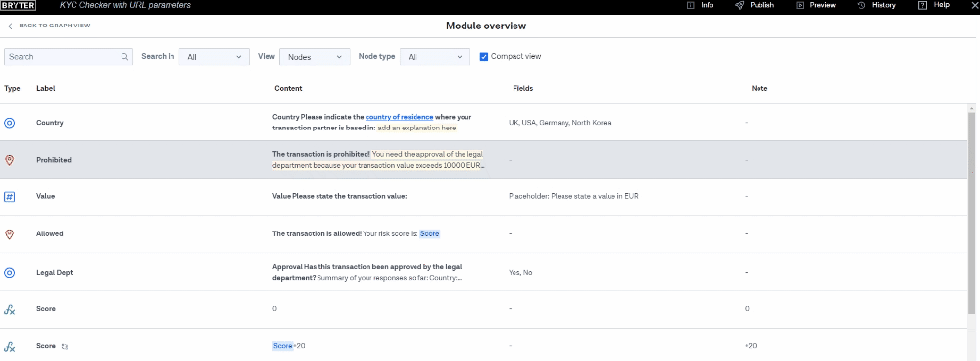
Task: Select the Country row label
Action: tap(50, 123)
